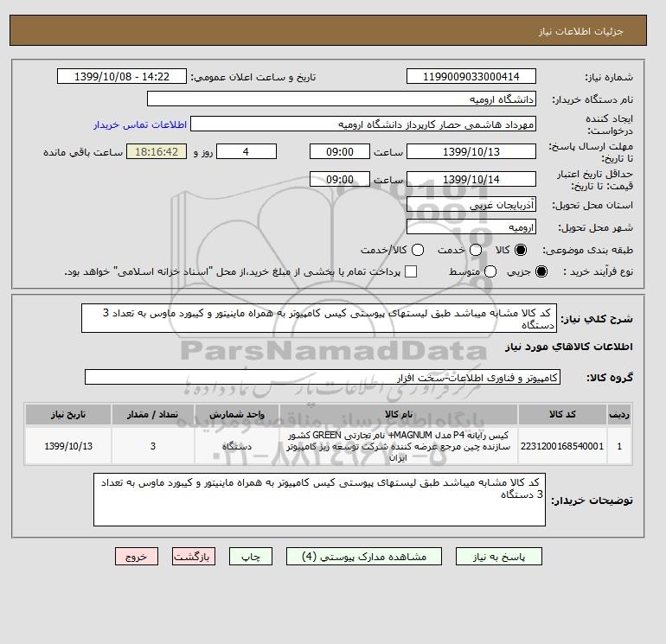The height and width of the screenshot is (644, 666).
Task: Click the واحد شمارش column header
Action: 237,414
